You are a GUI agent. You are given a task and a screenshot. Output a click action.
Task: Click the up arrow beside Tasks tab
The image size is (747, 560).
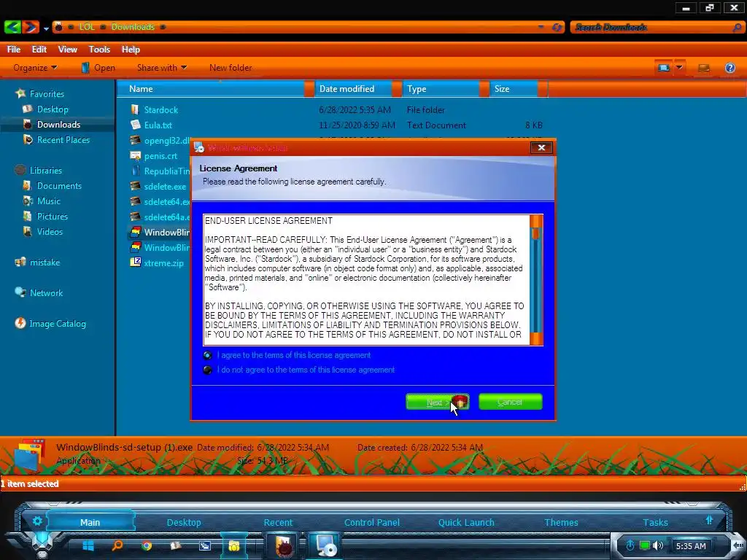click(x=709, y=520)
